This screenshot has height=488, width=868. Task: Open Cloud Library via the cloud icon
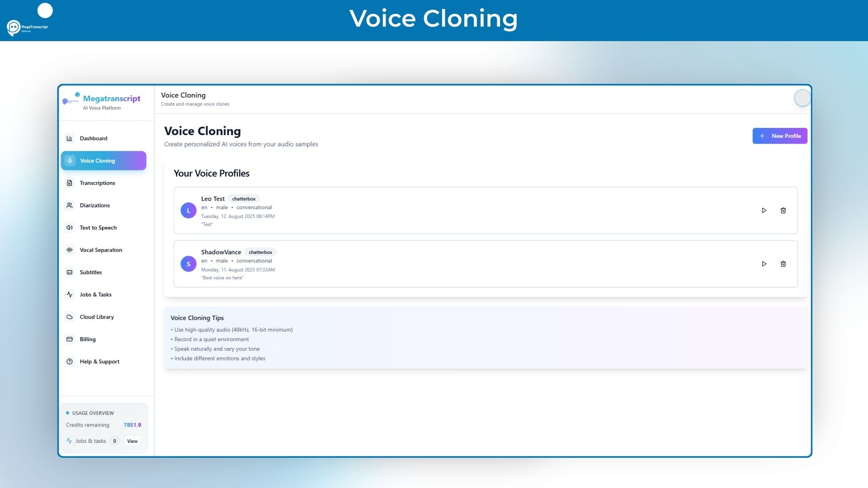click(70, 317)
